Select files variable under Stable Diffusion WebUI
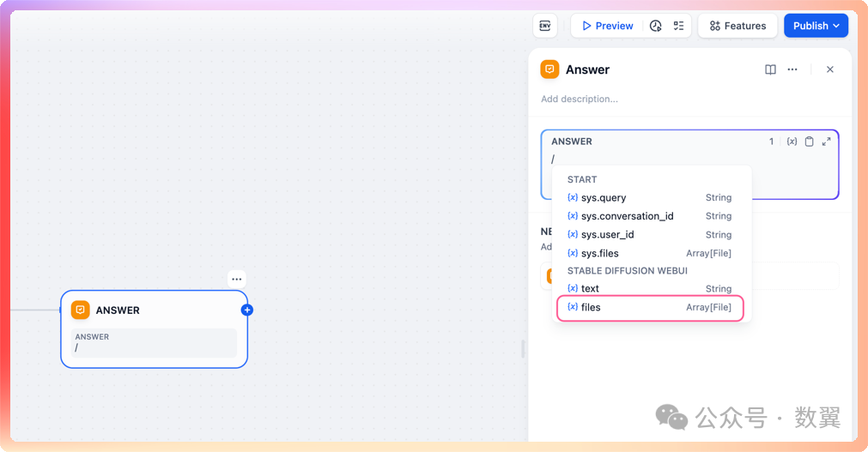The image size is (868, 452). [650, 308]
